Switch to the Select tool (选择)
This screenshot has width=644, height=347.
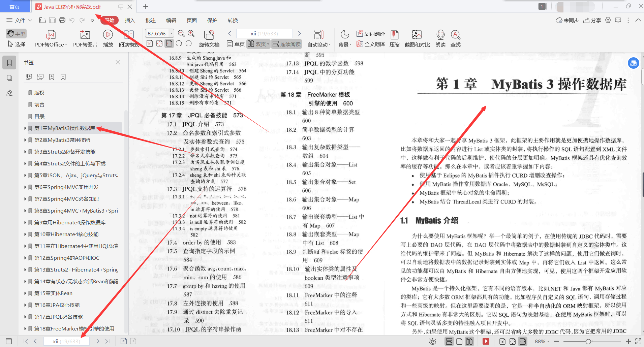point(16,44)
